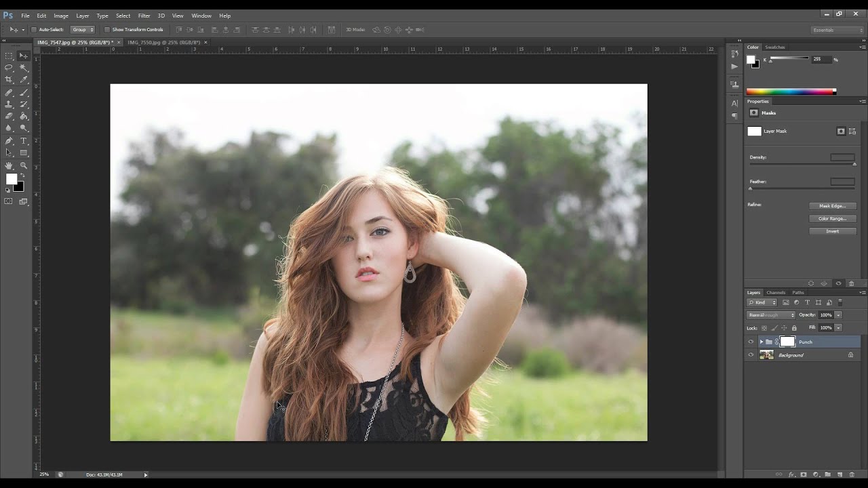This screenshot has height=488, width=868.
Task: Open the Filter menu
Action: click(144, 16)
